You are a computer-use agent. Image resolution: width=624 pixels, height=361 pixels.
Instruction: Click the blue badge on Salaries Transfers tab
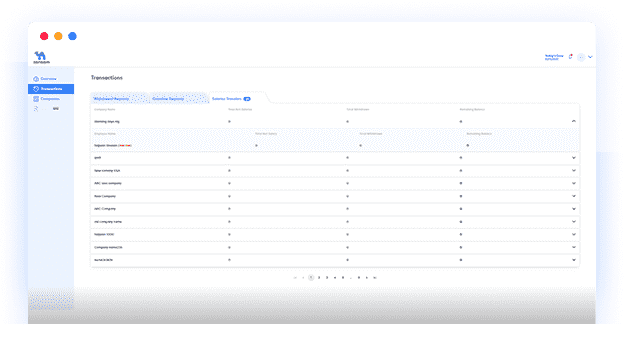tap(247, 99)
